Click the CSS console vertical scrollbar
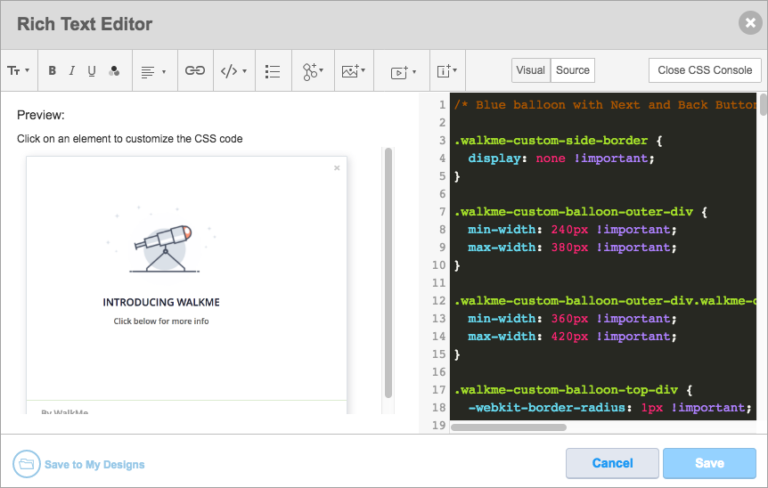 coord(763,104)
